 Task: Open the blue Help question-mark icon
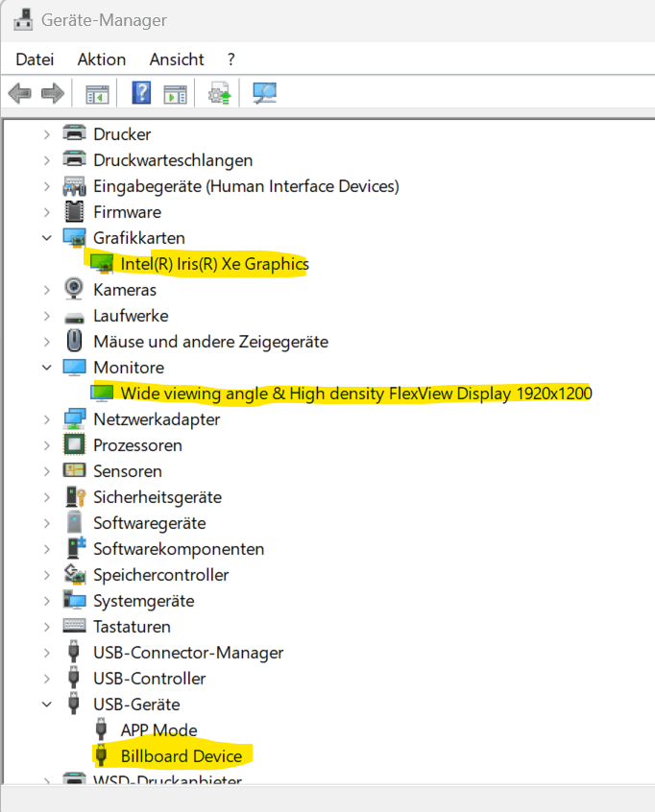[x=141, y=93]
